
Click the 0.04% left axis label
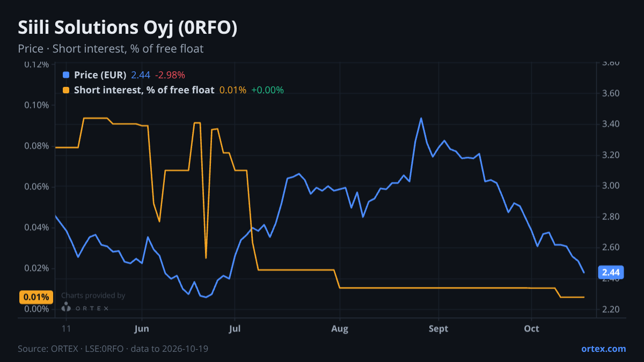[x=36, y=227]
